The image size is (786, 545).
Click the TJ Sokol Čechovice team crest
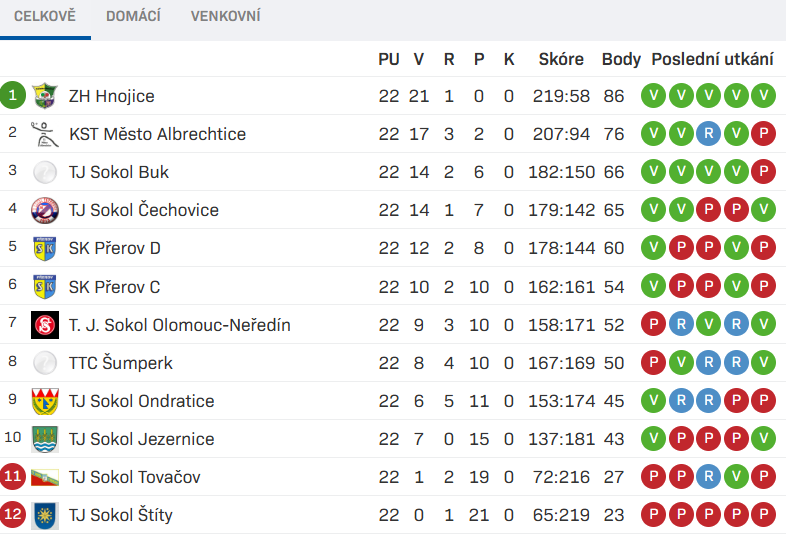tap(45, 210)
